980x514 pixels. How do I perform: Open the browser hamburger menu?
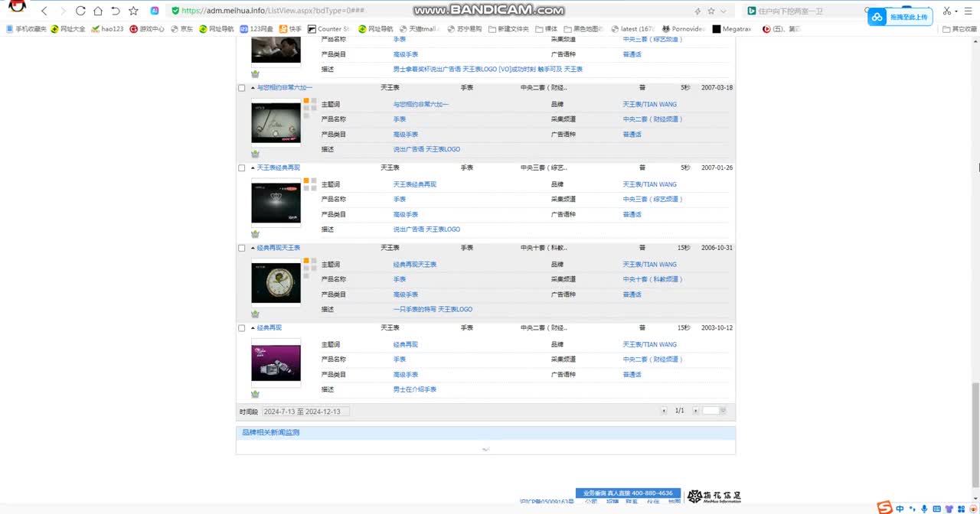(969, 11)
